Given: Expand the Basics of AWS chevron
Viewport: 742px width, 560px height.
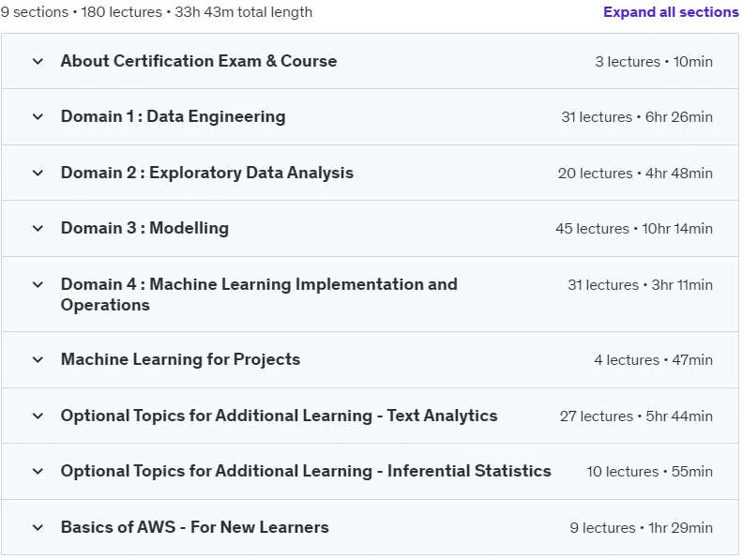Looking at the screenshot, I should point(38,528).
